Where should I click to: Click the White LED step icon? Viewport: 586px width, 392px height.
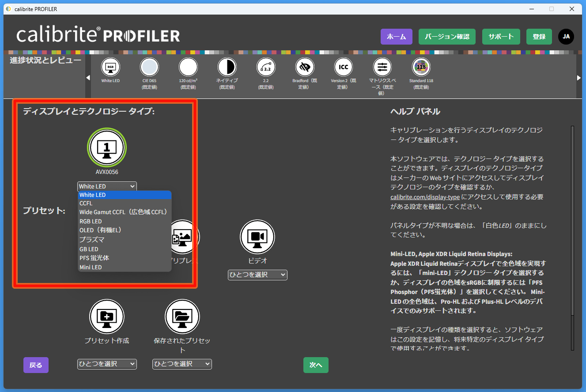point(110,67)
